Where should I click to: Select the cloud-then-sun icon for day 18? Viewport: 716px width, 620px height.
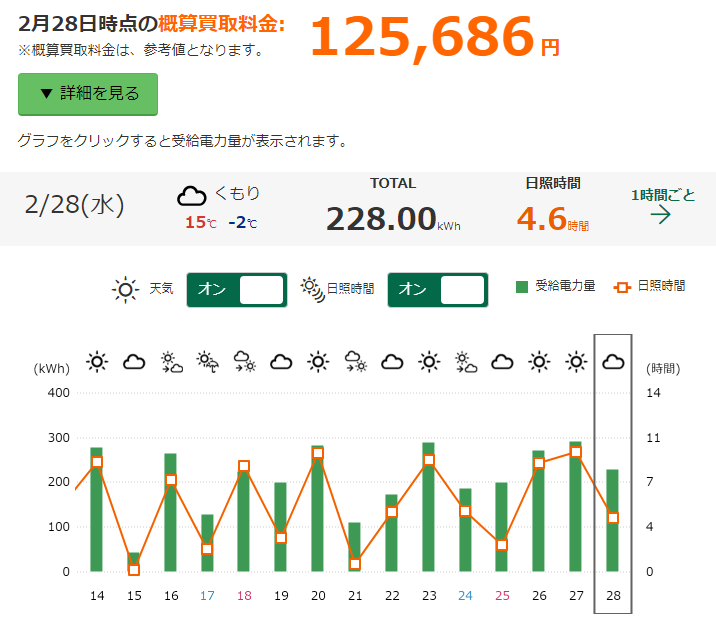point(244,361)
